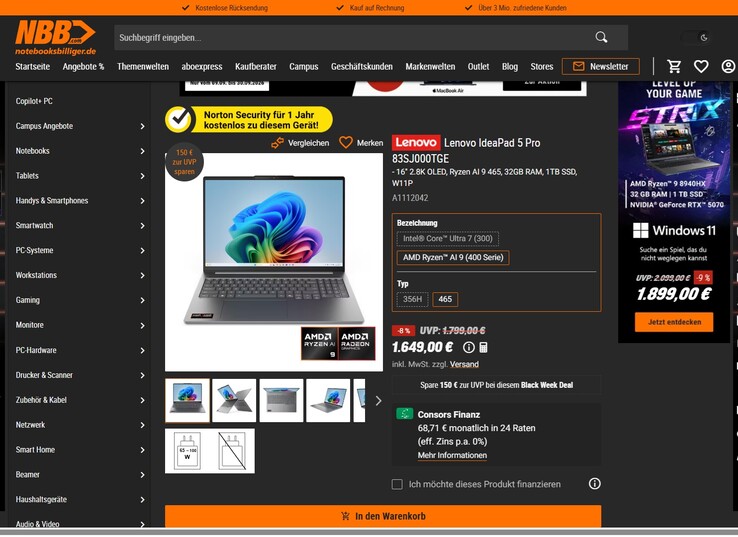The height and width of the screenshot is (537, 738).
Task: Click the price info icon
Action: (x=469, y=347)
